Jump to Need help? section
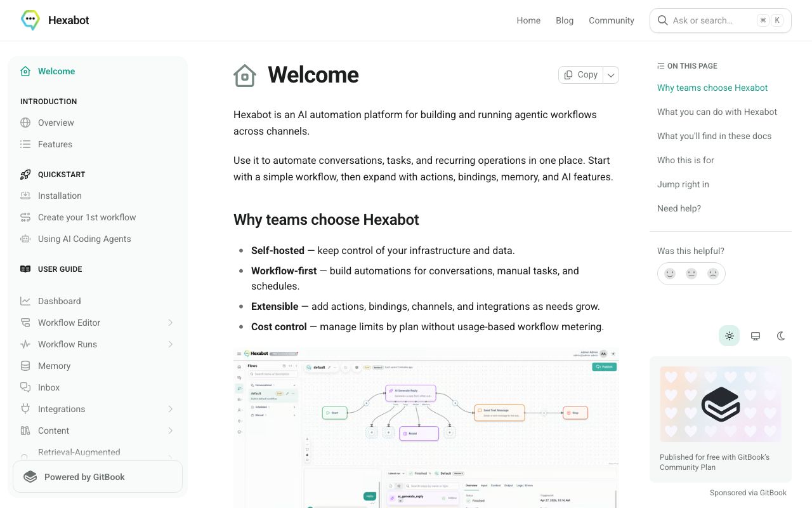812x508 pixels. pos(679,208)
